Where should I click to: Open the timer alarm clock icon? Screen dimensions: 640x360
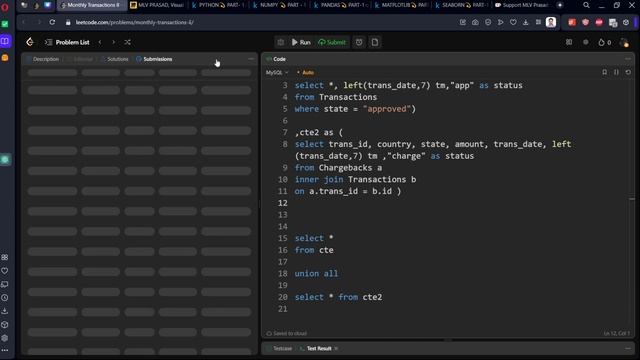tap(359, 42)
